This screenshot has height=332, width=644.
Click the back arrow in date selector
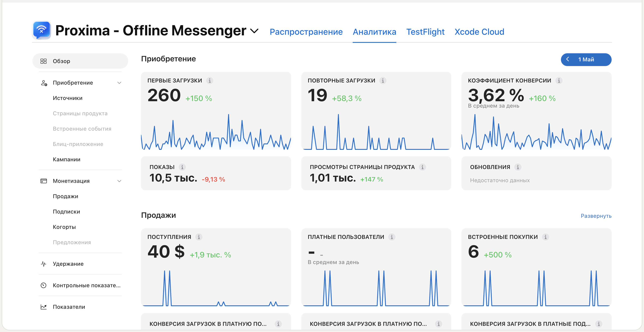pyautogui.click(x=568, y=59)
